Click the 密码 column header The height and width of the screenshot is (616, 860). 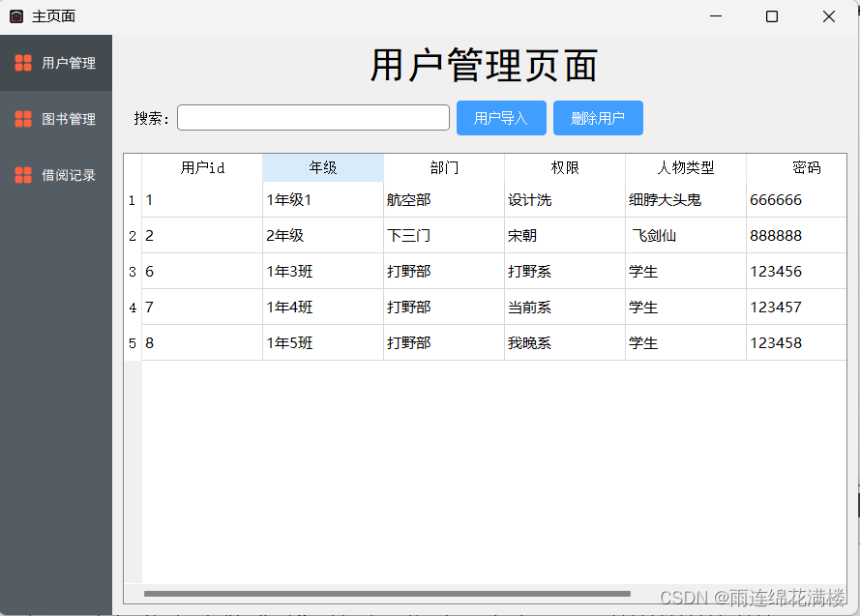click(x=796, y=167)
